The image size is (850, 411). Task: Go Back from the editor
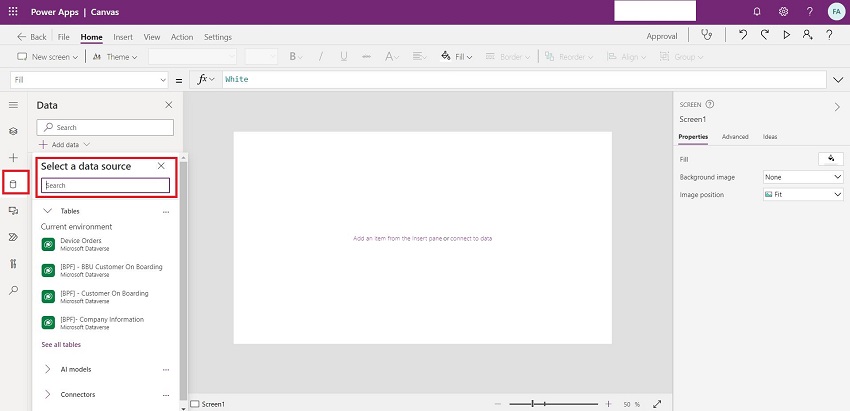32,37
